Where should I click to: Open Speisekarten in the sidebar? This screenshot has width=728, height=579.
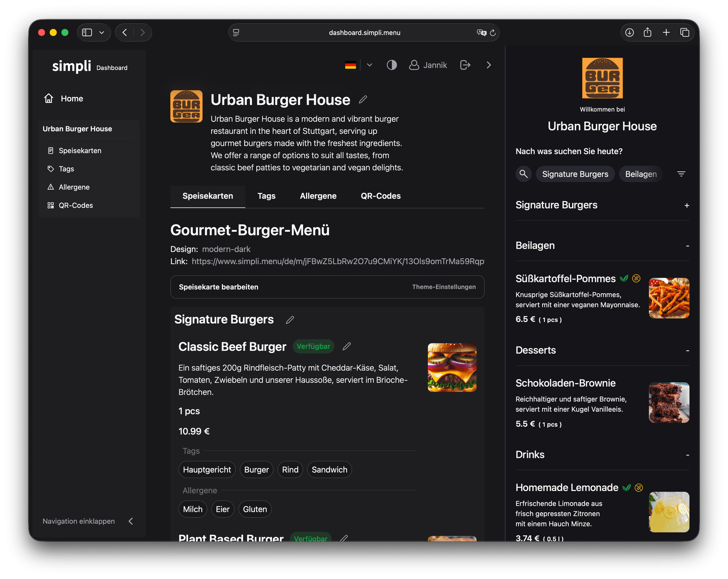coord(80,151)
